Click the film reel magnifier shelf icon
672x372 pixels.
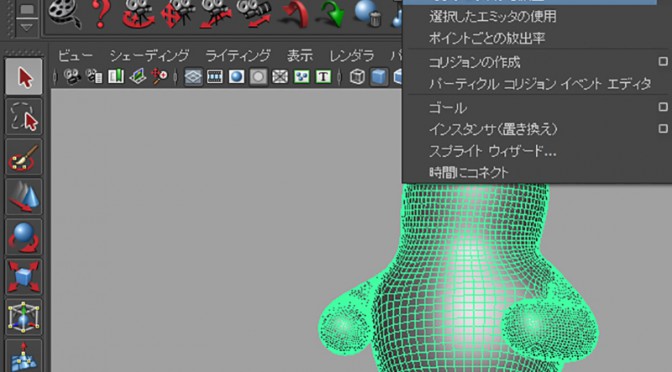point(64,13)
